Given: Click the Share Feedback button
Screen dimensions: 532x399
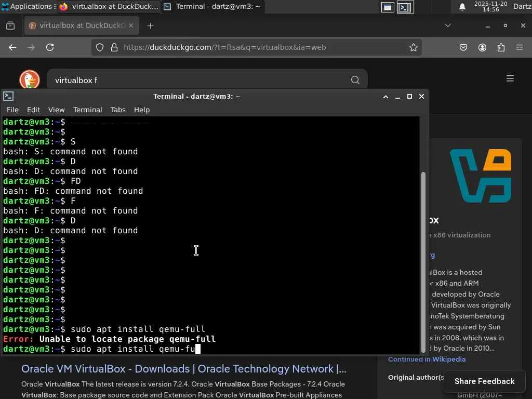Looking at the screenshot, I should pyautogui.click(x=484, y=381).
